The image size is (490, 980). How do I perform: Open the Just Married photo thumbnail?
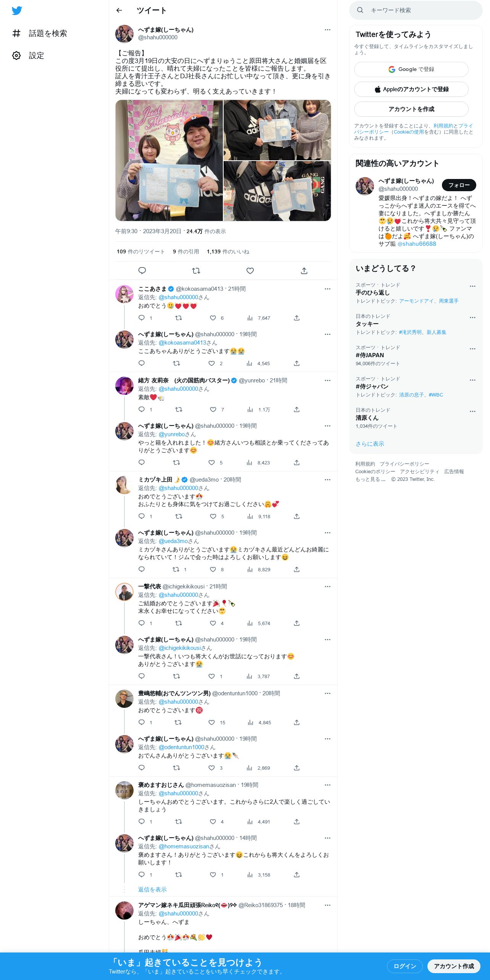(x=169, y=160)
